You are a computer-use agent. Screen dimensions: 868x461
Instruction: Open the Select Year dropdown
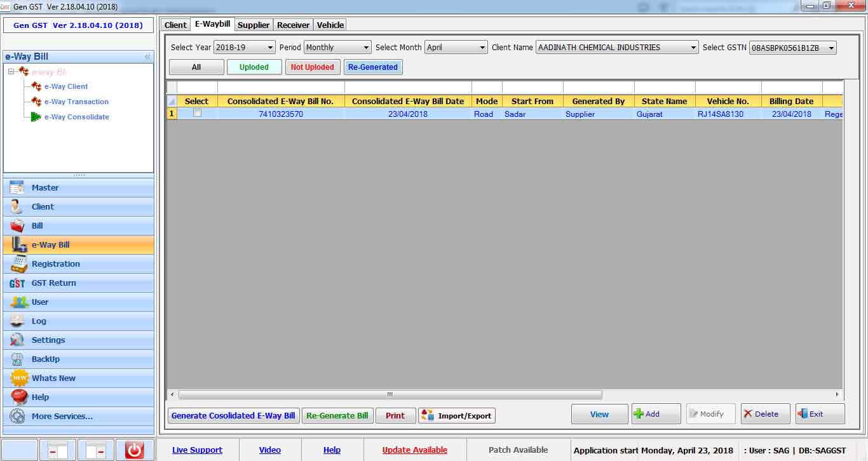pos(244,48)
